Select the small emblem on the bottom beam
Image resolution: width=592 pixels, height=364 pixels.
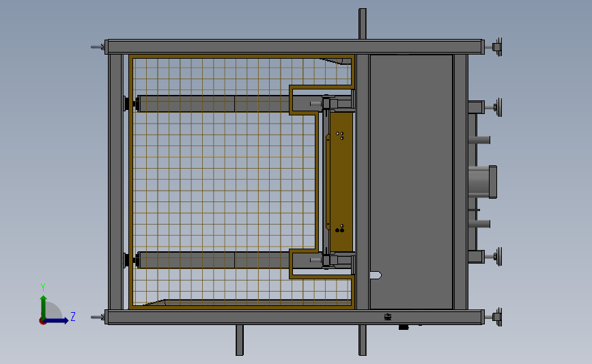(388, 317)
